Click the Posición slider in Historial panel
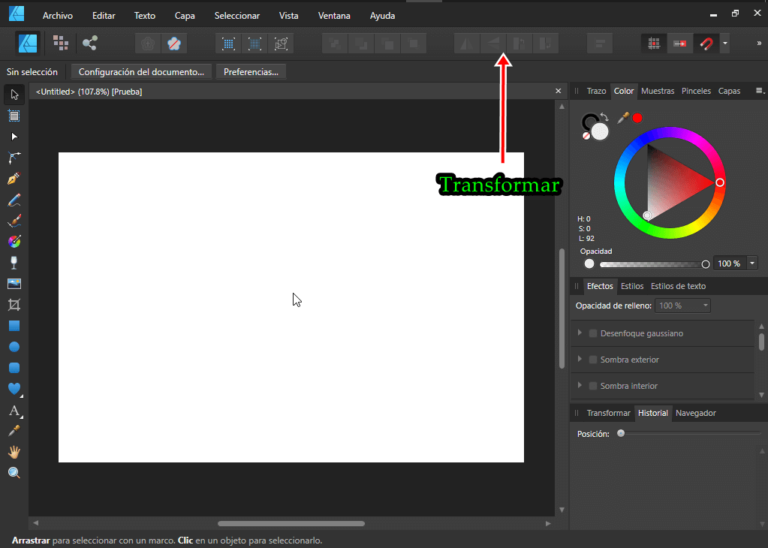This screenshot has height=548, width=768. tap(622, 434)
